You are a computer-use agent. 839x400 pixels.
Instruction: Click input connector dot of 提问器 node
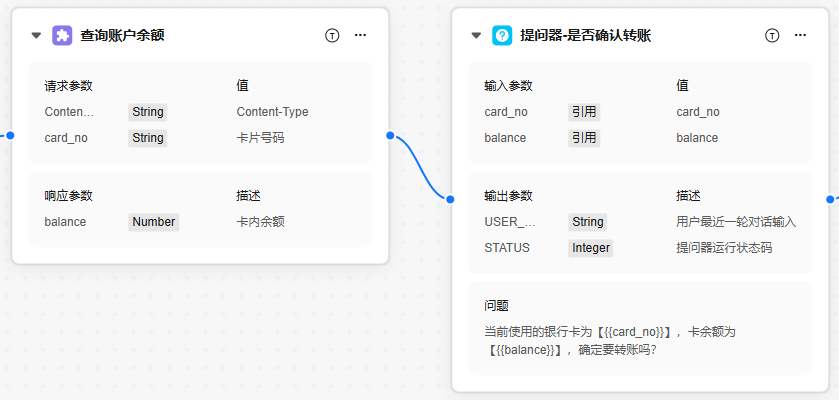click(450, 199)
